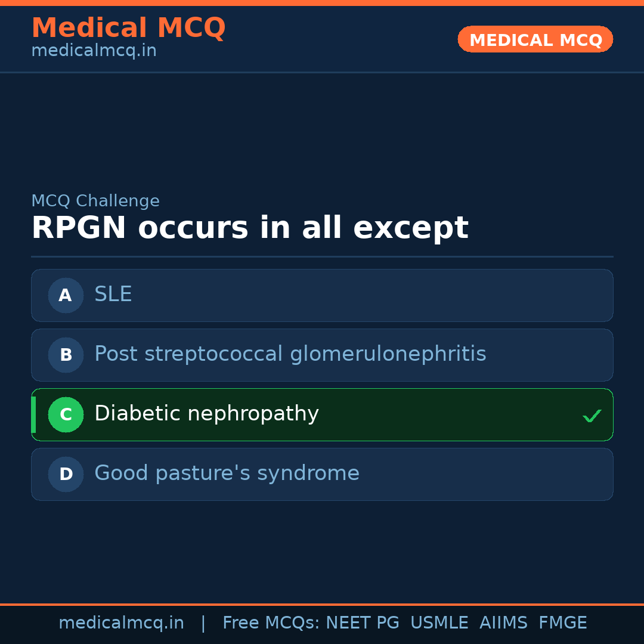The image size is (644, 644).
Task: Click the letter A option circle
Action: 66,295
